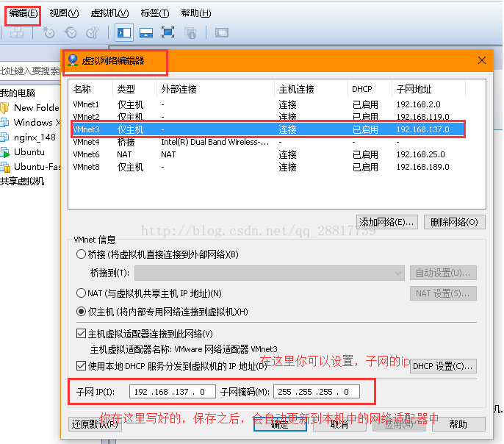The width and height of the screenshot is (504, 444).
Task: Open the 桥接到(T) dropdown
Action: point(270,273)
